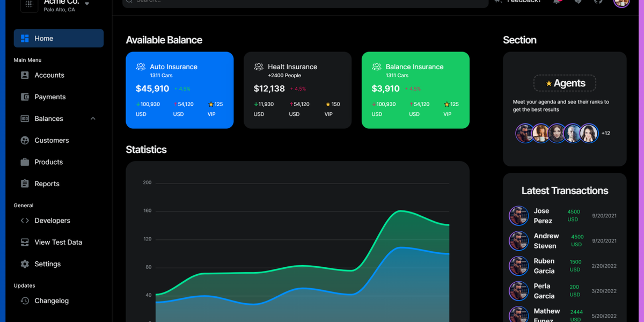The image size is (644, 322).
Task: Click Jose Perez's avatar in Latest Transactions
Action: (518, 215)
